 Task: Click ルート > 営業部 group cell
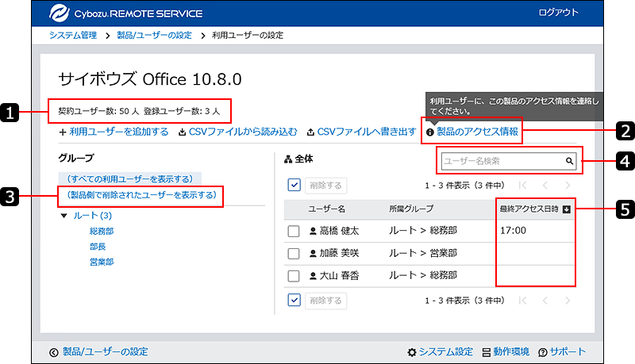pos(423,253)
